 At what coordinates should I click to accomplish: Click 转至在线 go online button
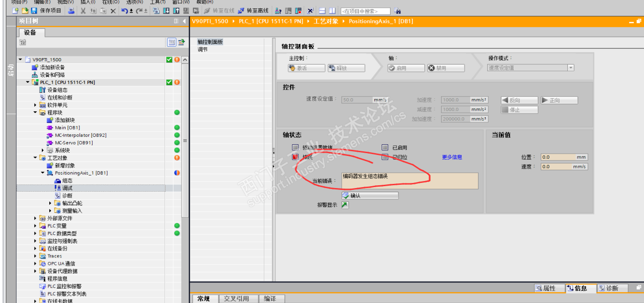219,11
